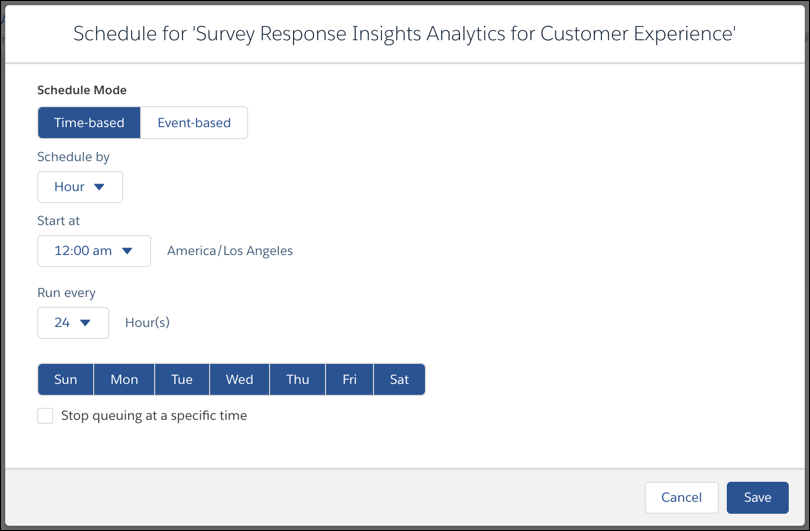Select the Time-based schedule mode
The height and width of the screenshot is (531, 810).
89,123
